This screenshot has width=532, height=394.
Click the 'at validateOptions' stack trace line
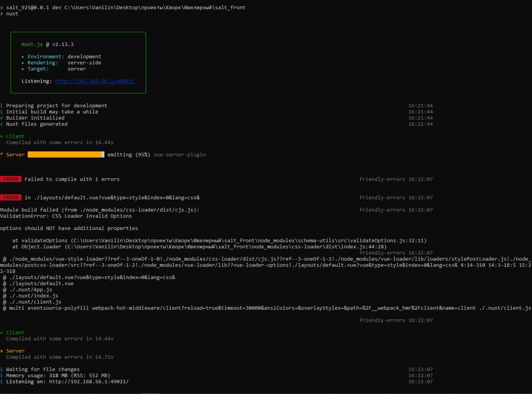coord(219,240)
